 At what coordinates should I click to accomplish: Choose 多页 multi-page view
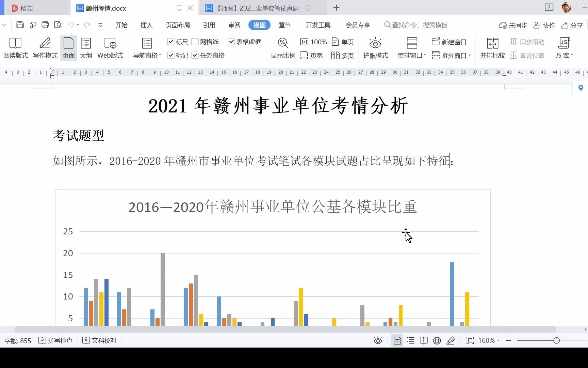(x=343, y=55)
